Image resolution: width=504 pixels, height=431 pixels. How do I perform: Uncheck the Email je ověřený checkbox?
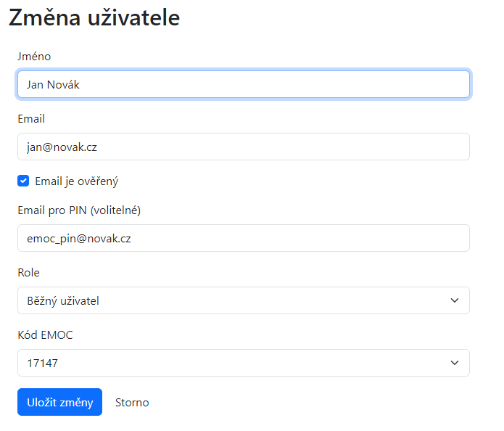click(x=23, y=181)
